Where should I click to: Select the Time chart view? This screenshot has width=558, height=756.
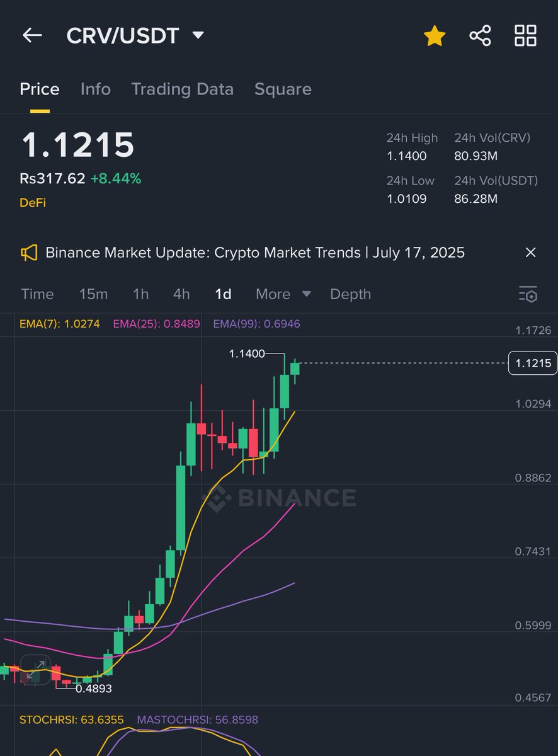37,294
